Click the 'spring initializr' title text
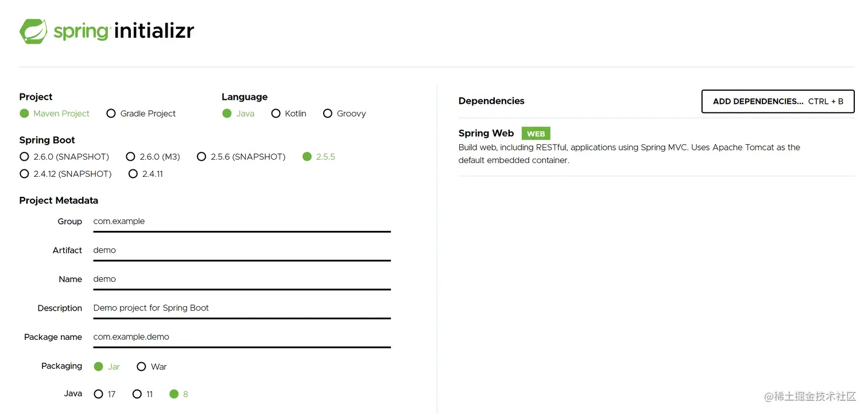The width and height of the screenshot is (868, 414). coord(124,31)
